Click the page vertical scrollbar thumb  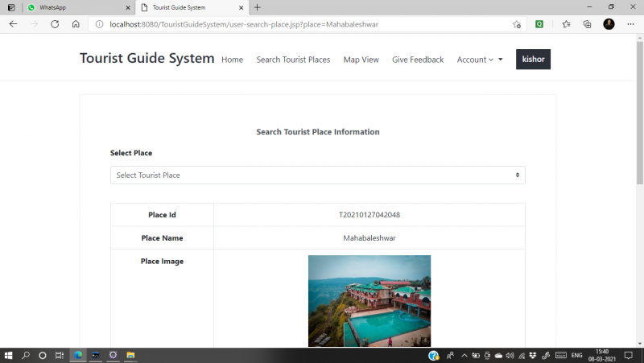pos(640,113)
